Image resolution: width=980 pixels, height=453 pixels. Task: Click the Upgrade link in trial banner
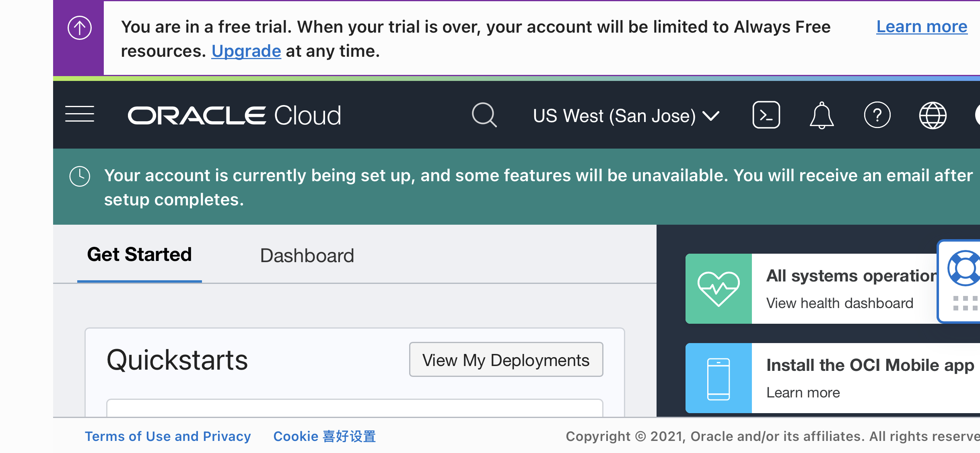[x=246, y=51]
